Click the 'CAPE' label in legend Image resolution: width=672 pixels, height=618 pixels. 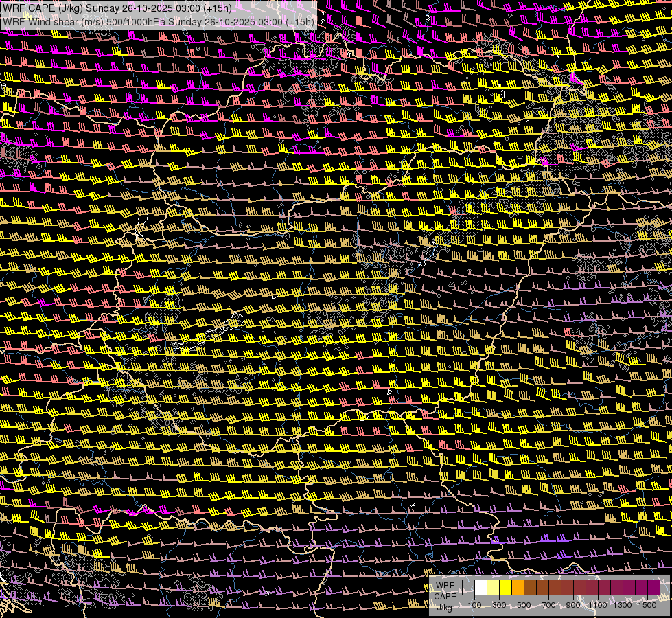point(445,596)
